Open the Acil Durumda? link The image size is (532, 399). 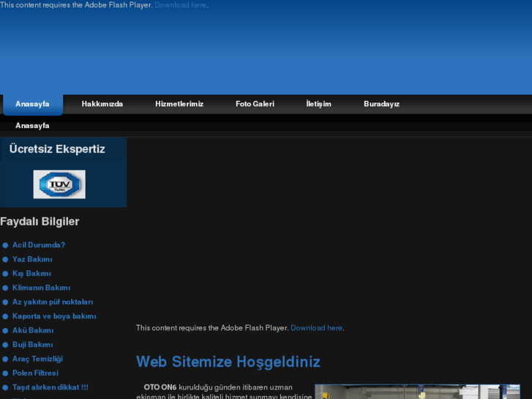pyautogui.click(x=39, y=245)
